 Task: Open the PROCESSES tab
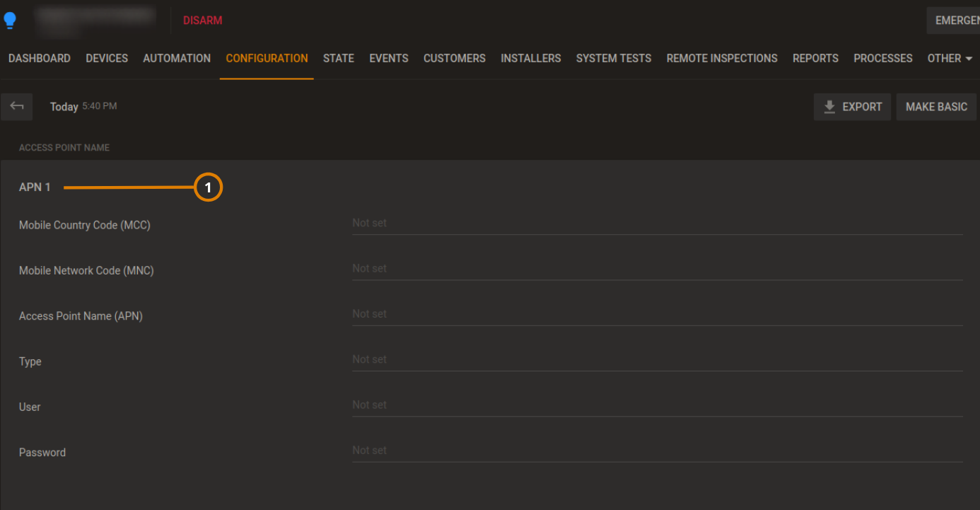pyautogui.click(x=882, y=58)
